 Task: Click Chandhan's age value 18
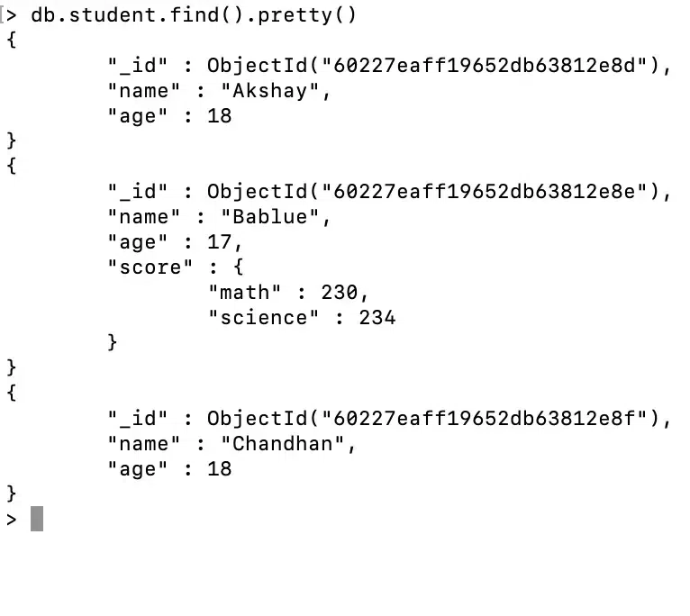coord(219,468)
